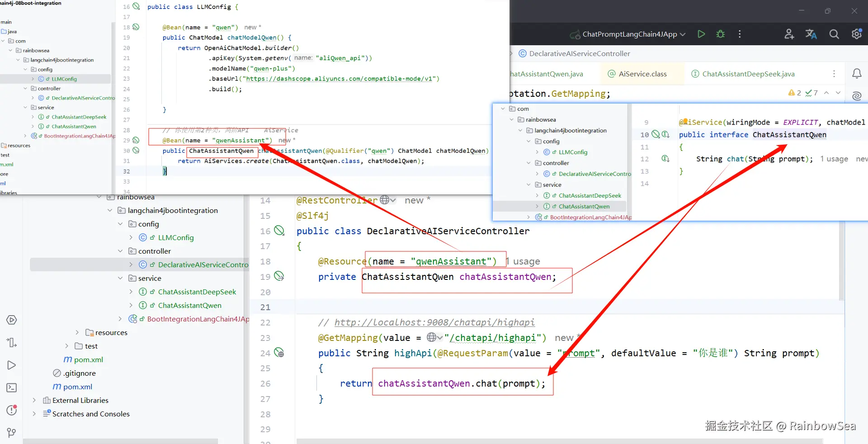This screenshot has height=444, width=868.
Task: Open the AI assistant spiral tool window
Action: point(857,96)
